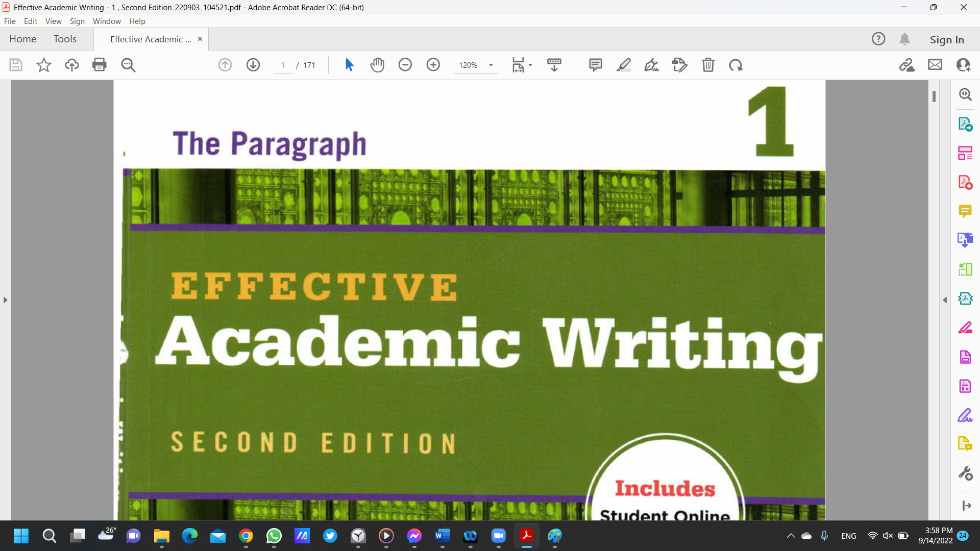Click the page number input field
This screenshot has height=551, width=980.
tap(283, 65)
